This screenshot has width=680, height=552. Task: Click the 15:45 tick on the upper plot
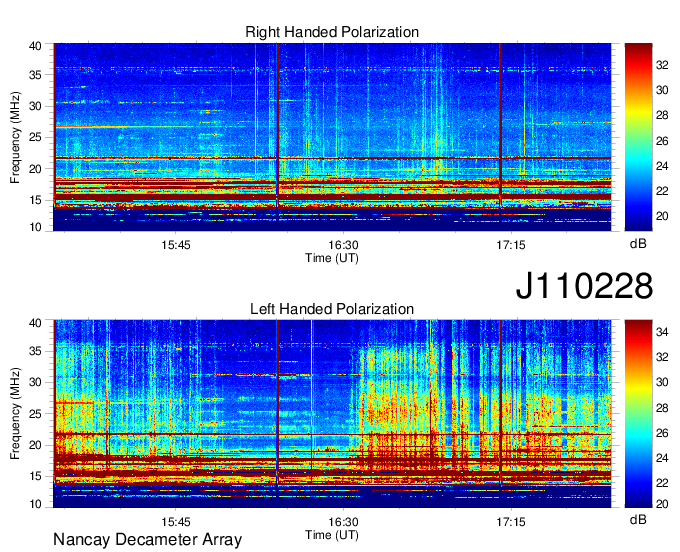[176, 245]
